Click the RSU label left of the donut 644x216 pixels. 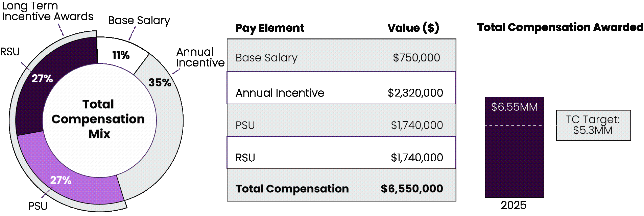tap(10, 52)
